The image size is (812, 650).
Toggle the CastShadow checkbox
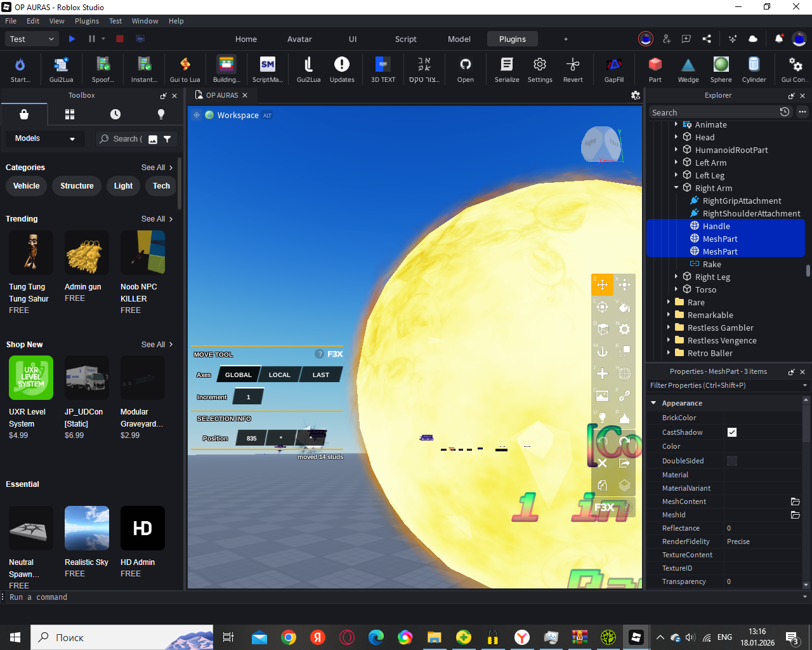tap(732, 432)
